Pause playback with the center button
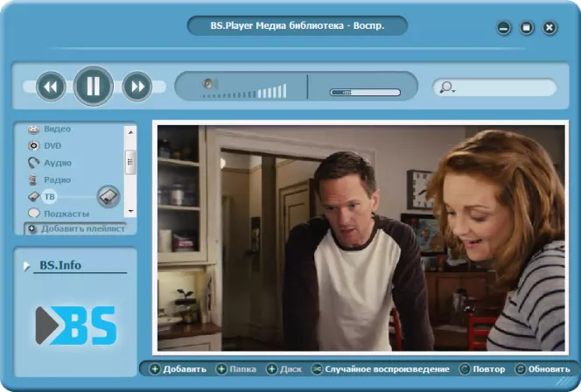This screenshot has height=392, width=581. pyautogui.click(x=93, y=86)
